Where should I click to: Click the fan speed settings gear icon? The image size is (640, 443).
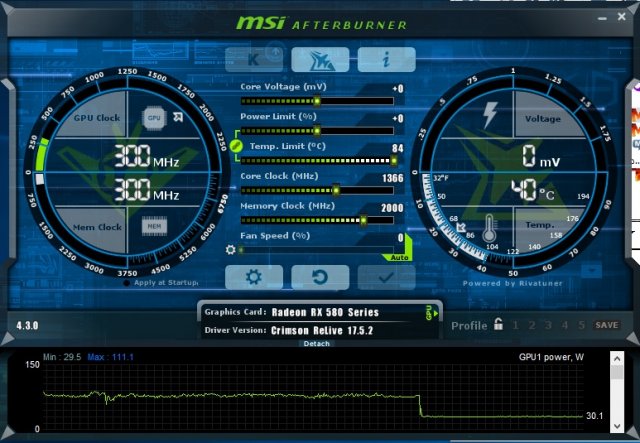[x=230, y=249]
